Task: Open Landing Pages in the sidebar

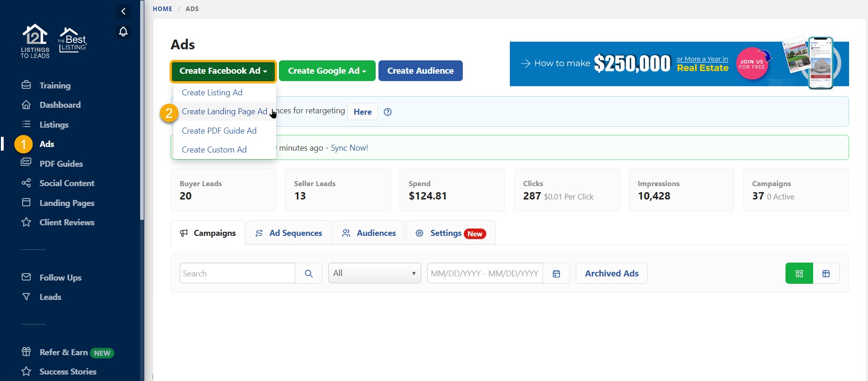Action: pos(67,203)
